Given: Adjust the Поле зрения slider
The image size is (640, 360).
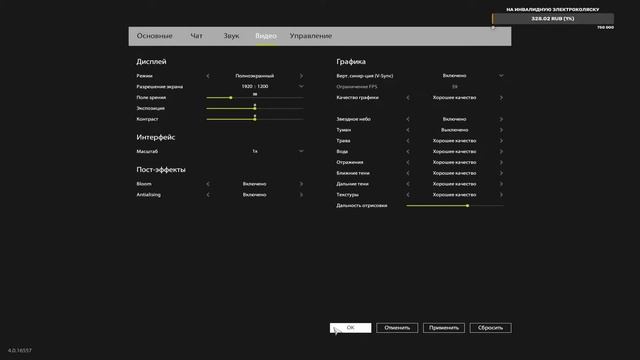Looking at the screenshot, I should 255,98.
